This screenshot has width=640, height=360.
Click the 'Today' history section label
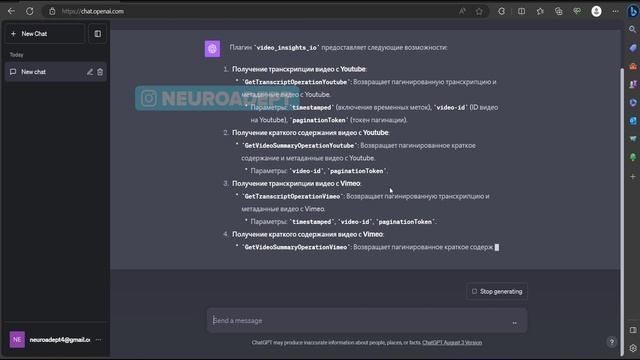point(17,55)
